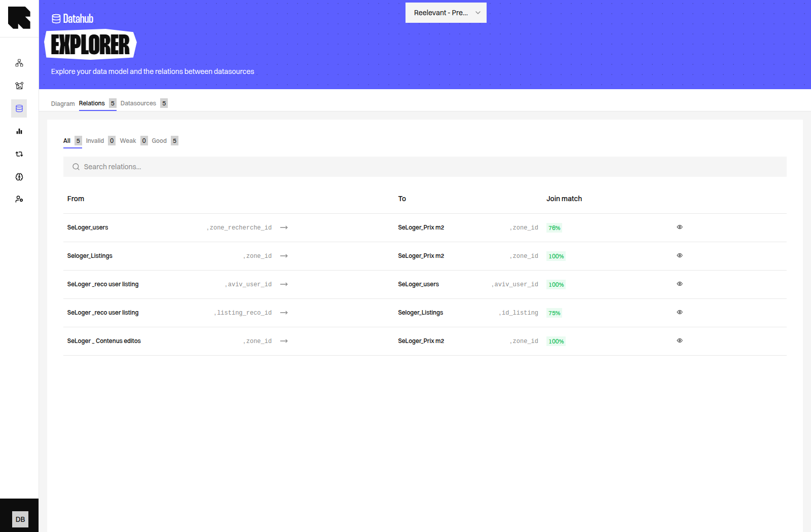Click arrow in aviv_user_id relation row

point(284,284)
